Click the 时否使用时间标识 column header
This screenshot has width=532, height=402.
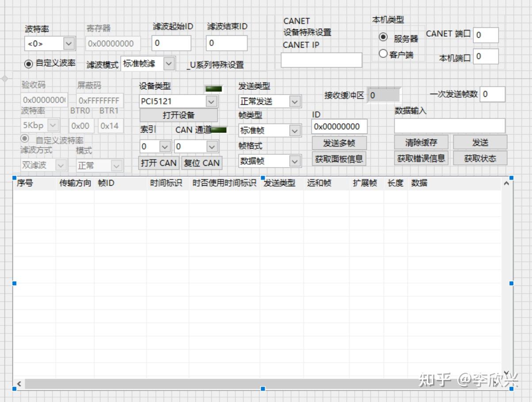point(224,183)
